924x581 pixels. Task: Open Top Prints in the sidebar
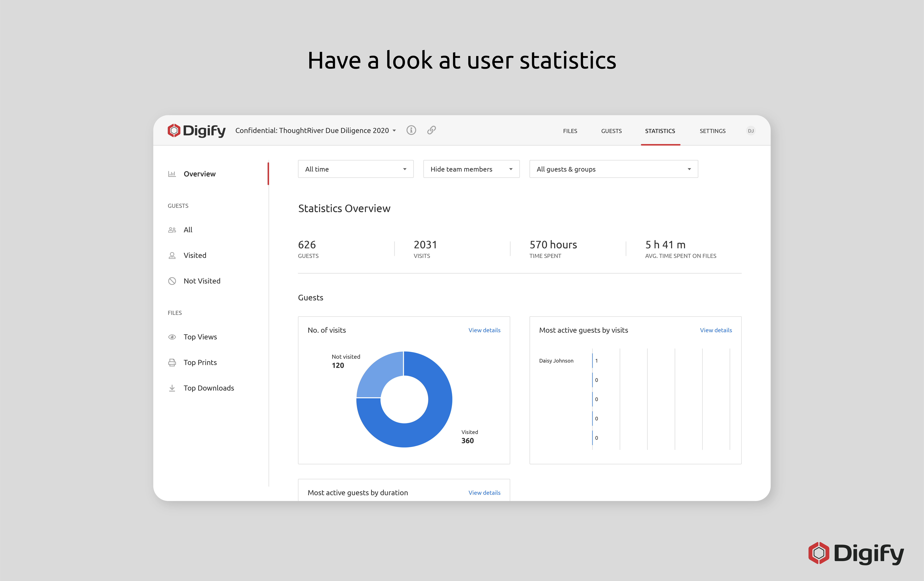coord(200,363)
